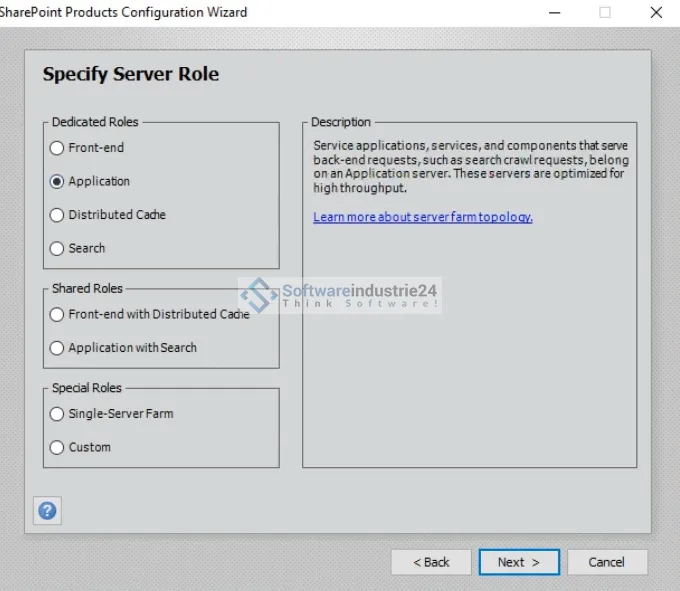This screenshot has height=591, width=680.
Task: Choose the Custom special role
Action: 57,447
